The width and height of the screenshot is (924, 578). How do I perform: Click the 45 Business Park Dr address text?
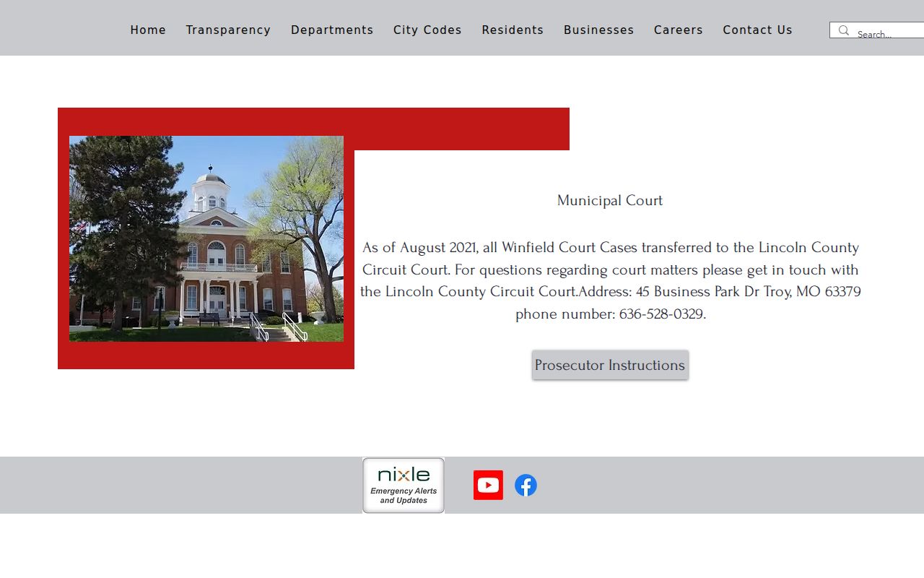pos(748,292)
